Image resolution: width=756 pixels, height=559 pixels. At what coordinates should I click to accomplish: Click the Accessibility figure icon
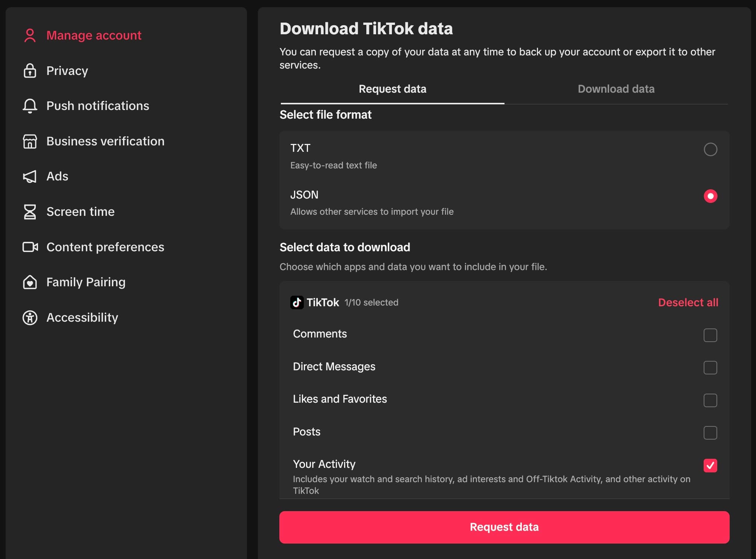(30, 318)
